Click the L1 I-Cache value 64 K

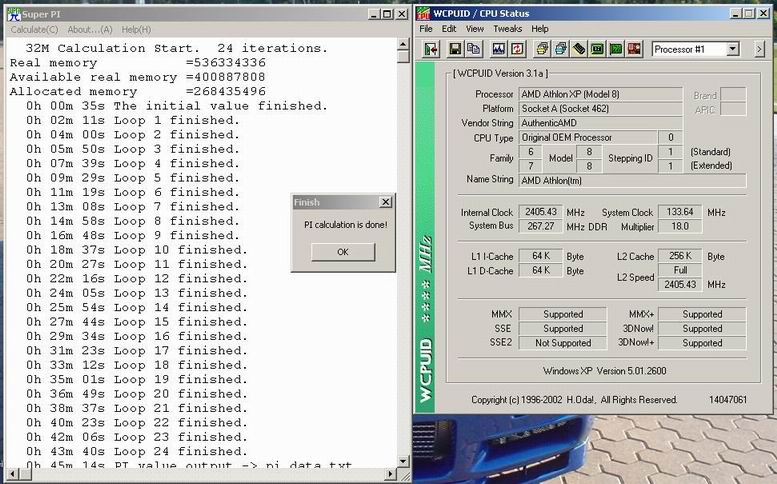coord(541,256)
